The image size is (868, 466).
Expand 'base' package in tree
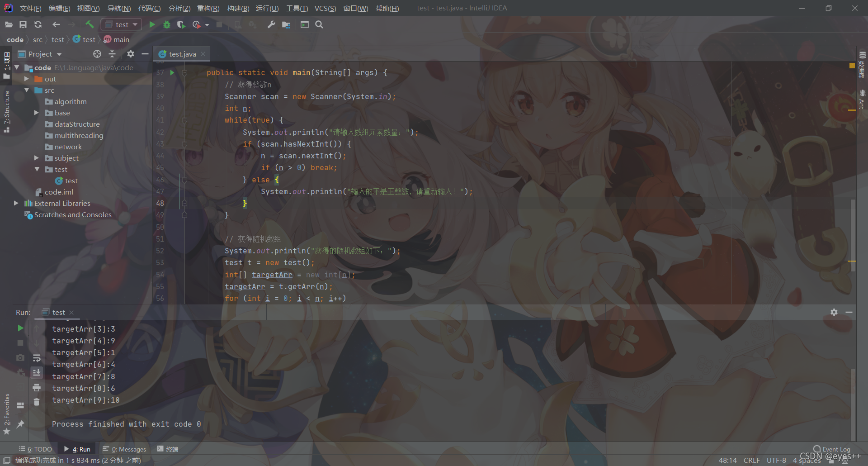37,113
